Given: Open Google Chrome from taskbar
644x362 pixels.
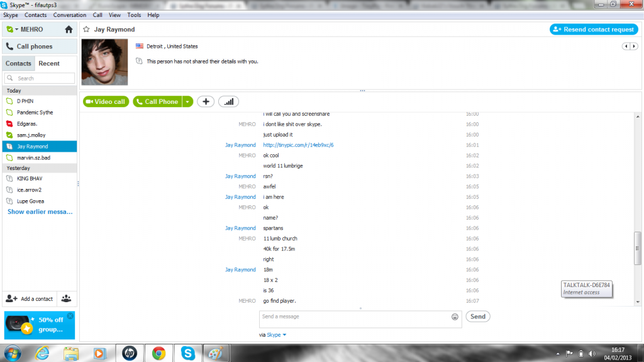Looking at the screenshot, I should coord(158,353).
